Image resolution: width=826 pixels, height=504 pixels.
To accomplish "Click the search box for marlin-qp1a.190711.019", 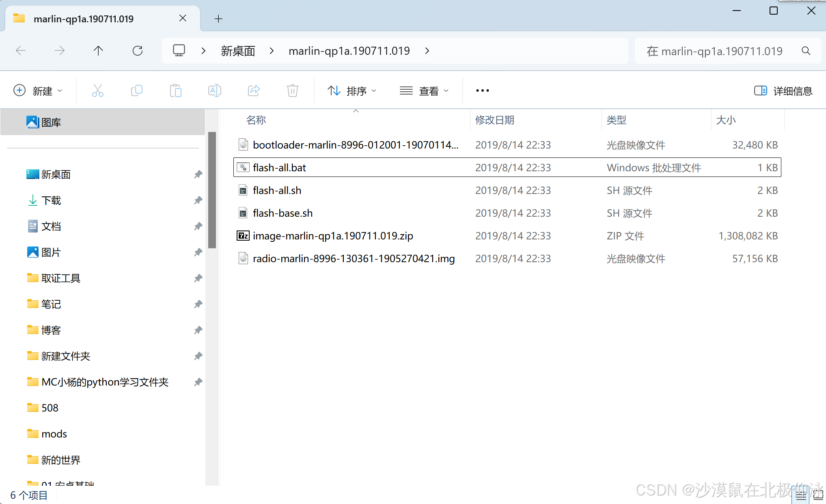I will pyautogui.click(x=714, y=51).
